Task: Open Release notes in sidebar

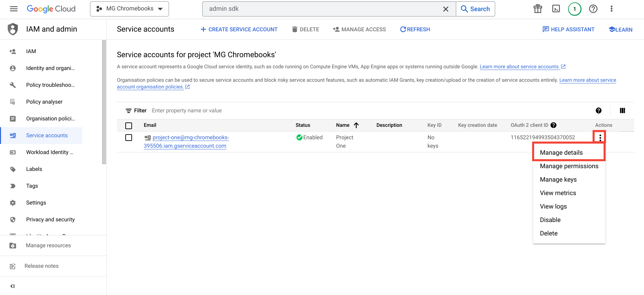Action: [53, 266]
